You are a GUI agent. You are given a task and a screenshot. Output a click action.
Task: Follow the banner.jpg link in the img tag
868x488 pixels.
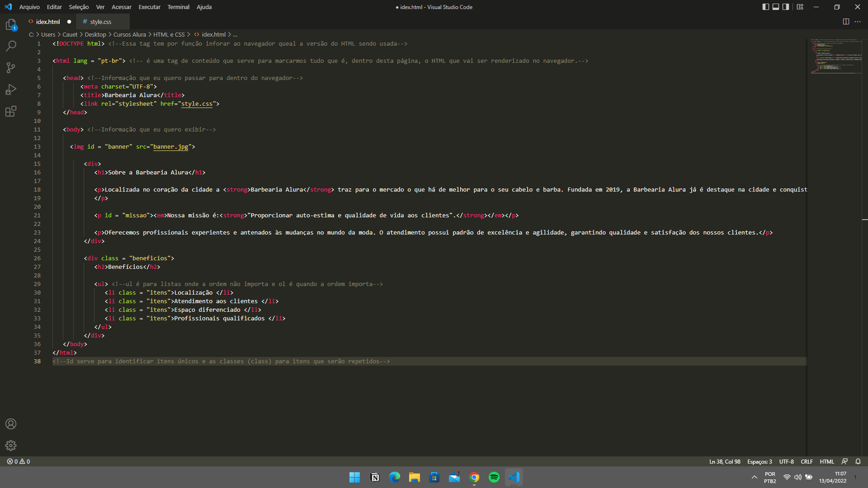tap(170, 147)
